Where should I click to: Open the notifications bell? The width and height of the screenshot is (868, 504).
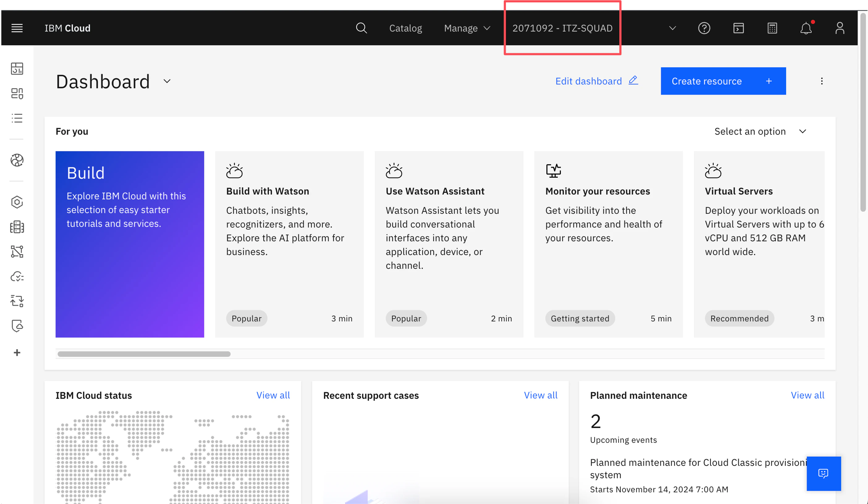click(806, 28)
